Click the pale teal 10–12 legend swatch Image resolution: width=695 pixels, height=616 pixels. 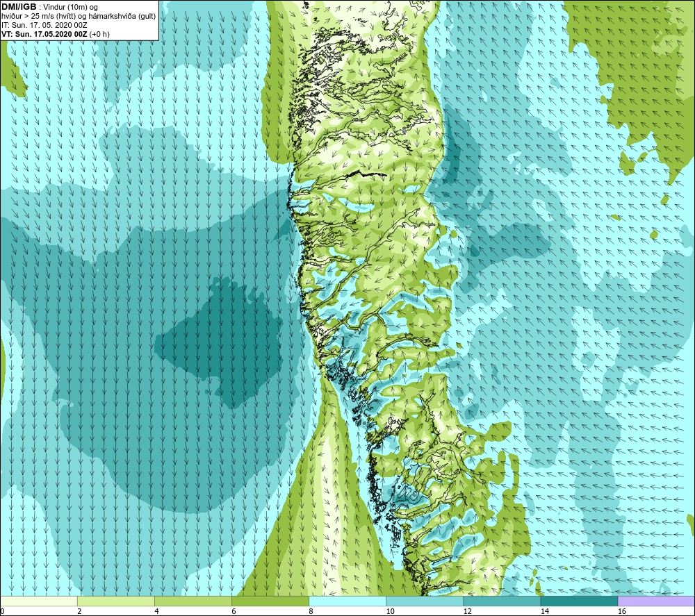point(425,601)
